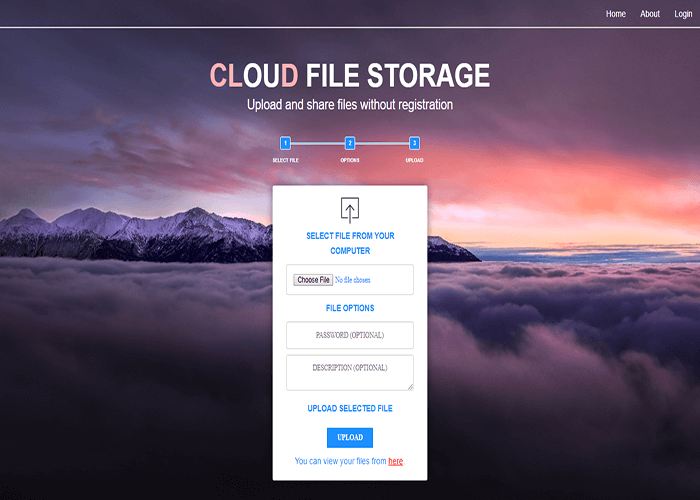This screenshot has height=500, width=700.
Task: Focus the Password (optional) field
Action: [349, 335]
